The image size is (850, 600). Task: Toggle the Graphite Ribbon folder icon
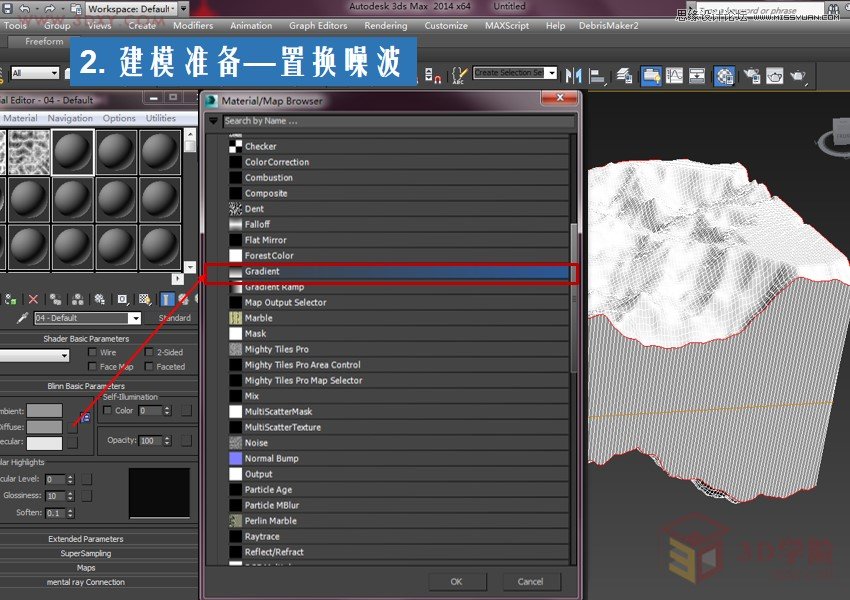coord(651,75)
